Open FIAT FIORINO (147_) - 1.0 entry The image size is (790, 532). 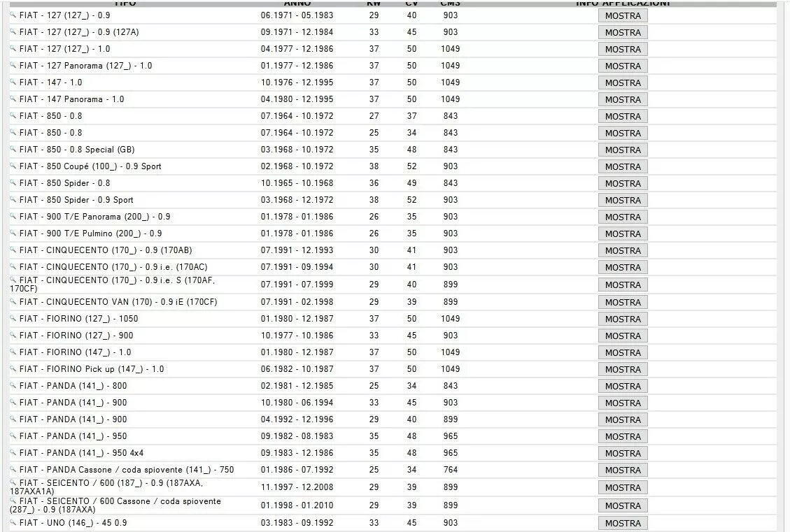[75, 352]
